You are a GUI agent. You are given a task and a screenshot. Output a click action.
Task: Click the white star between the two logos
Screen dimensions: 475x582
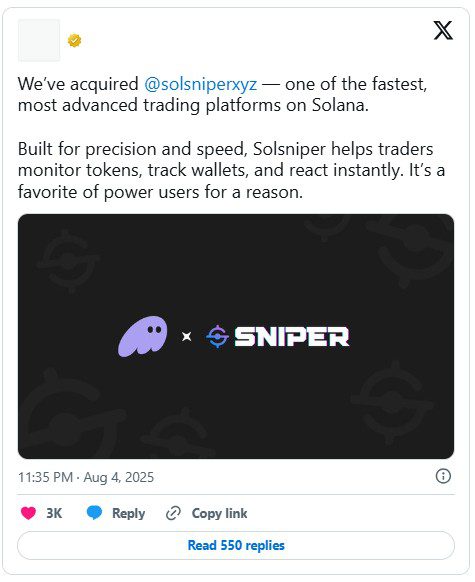[187, 337]
